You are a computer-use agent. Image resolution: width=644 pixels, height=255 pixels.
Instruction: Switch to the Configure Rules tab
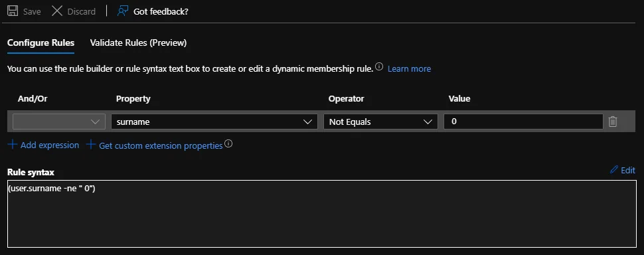[x=40, y=42]
